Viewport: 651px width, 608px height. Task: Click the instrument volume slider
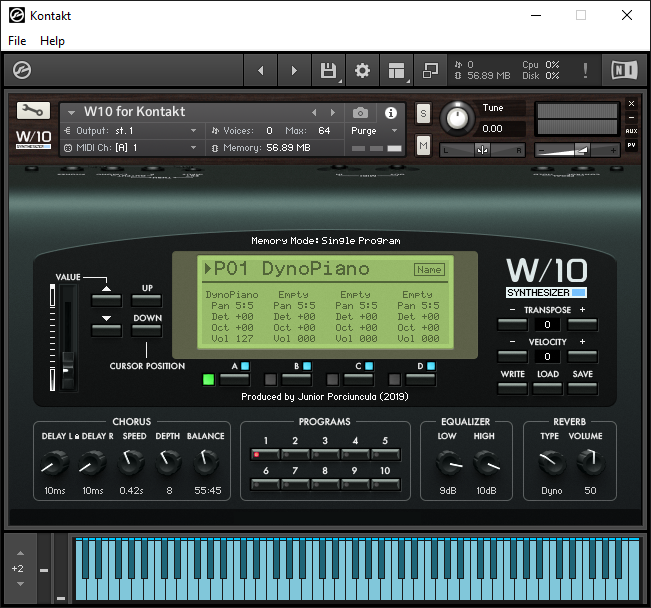578,150
